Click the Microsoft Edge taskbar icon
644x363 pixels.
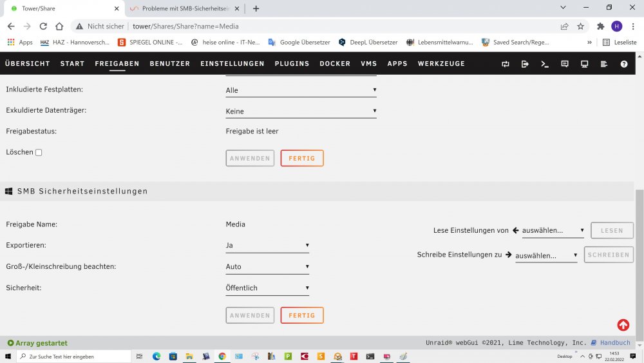click(x=156, y=357)
